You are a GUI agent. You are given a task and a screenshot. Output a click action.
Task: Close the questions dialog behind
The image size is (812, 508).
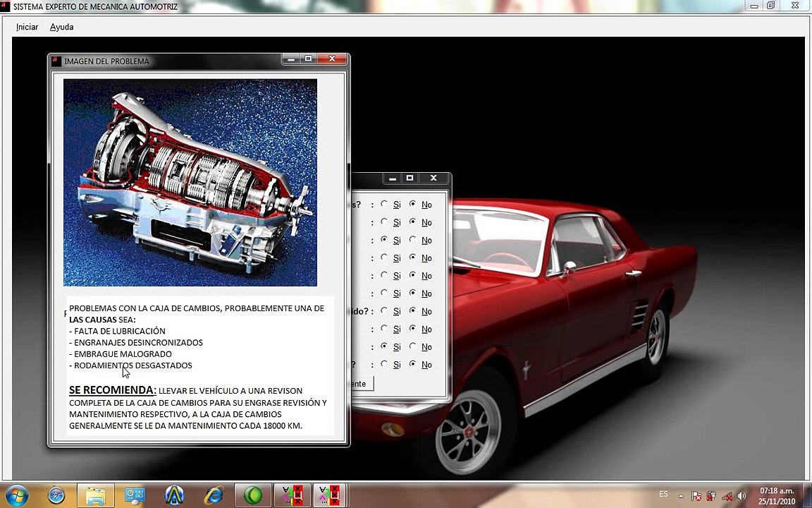coord(433,179)
